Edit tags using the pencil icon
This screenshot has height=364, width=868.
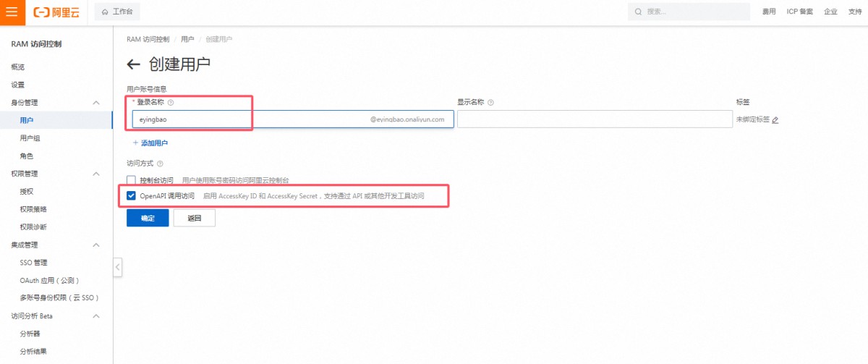(x=775, y=120)
